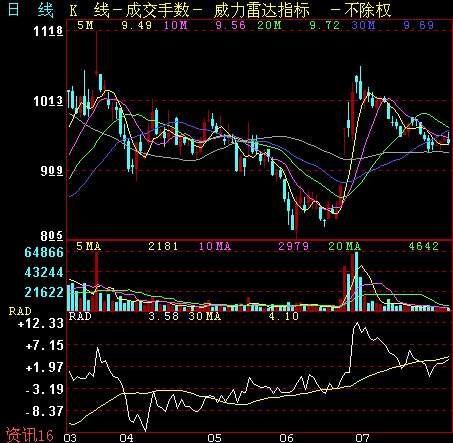This screenshot has height=443, width=453.
Task: Click the 07 month timeline marker
Action: pyautogui.click(x=362, y=438)
